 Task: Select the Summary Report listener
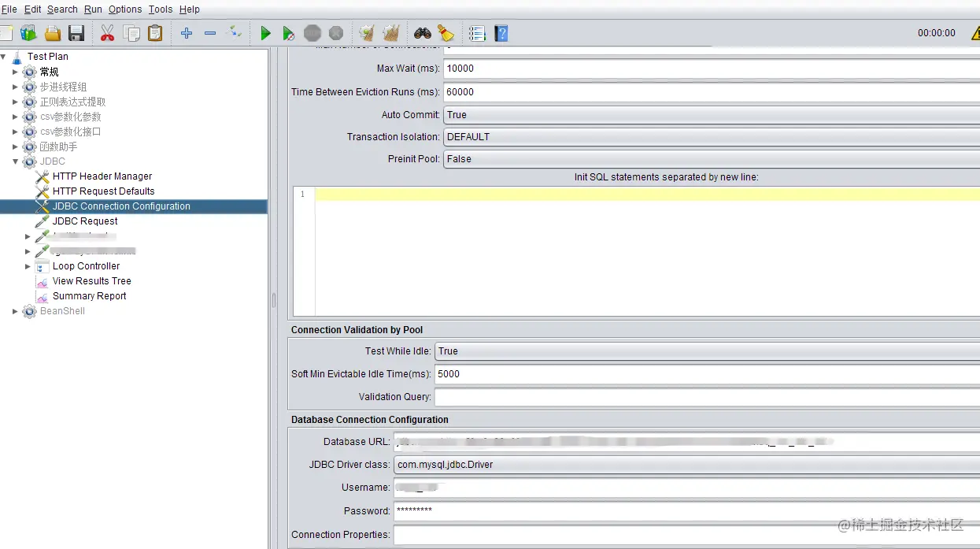click(89, 296)
